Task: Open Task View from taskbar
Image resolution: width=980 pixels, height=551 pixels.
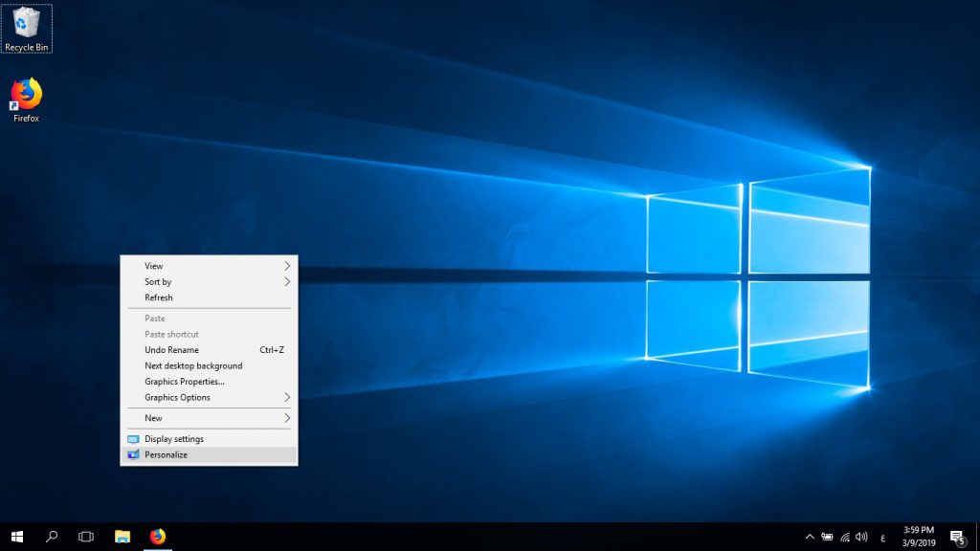Action: point(86,537)
